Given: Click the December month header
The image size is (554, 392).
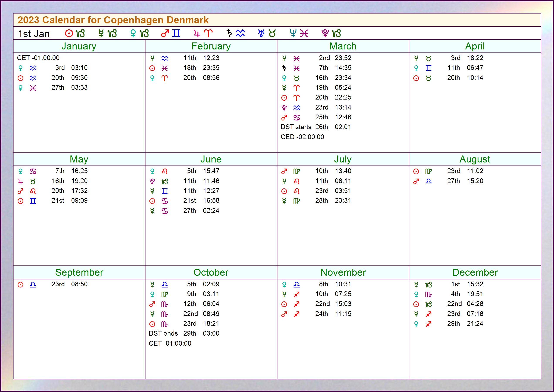Looking at the screenshot, I should 475,272.
